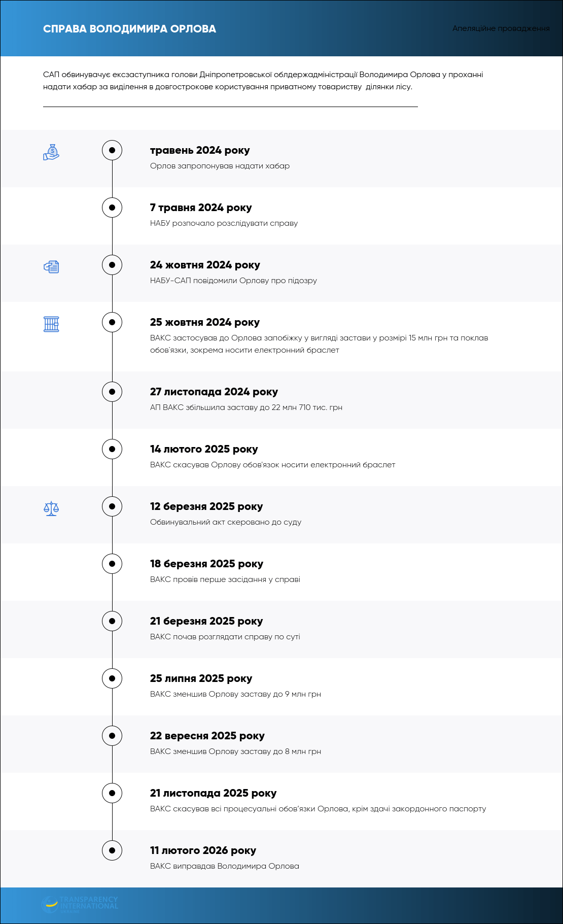Click the Transparency International Ukraine logo
Viewport: 563px width, 924px height.
click(x=80, y=905)
